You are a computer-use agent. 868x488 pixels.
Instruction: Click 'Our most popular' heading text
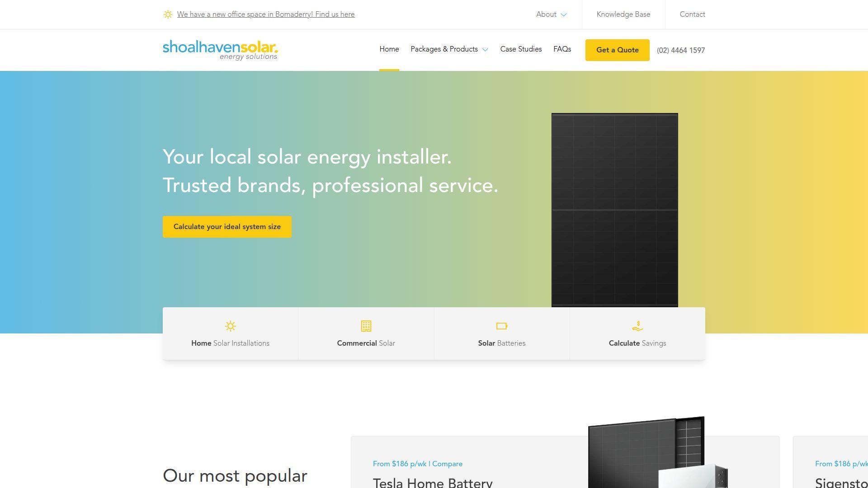(x=235, y=476)
